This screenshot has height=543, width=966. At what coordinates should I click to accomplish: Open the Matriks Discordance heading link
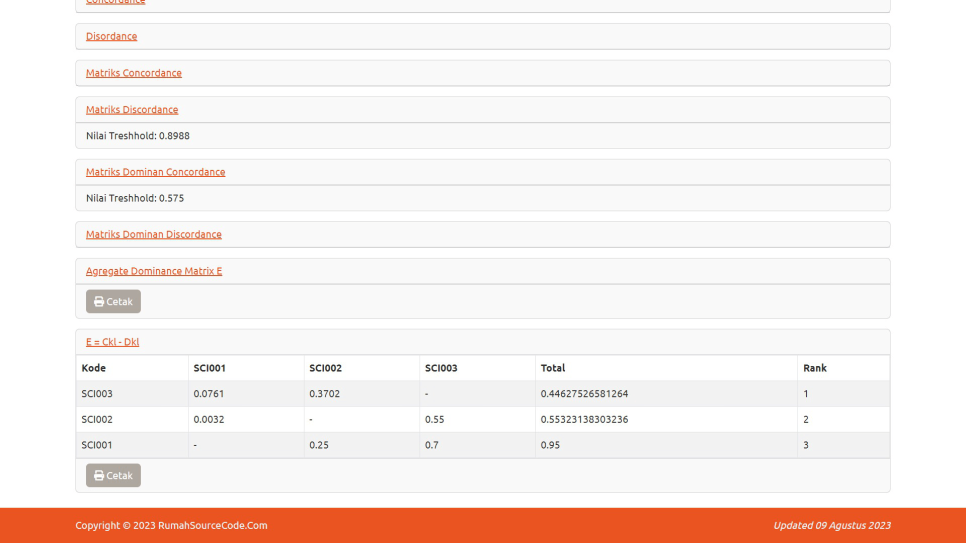pyautogui.click(x=132, y=110)
